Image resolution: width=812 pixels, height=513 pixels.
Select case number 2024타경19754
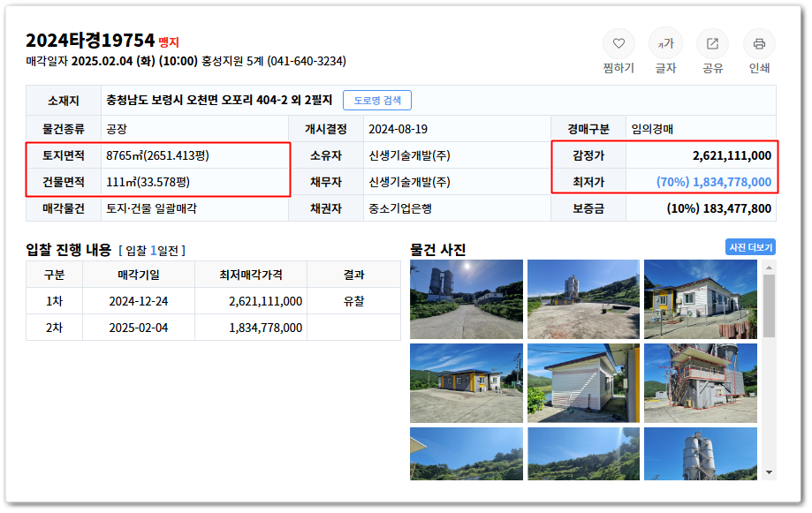[x=90, y=41]
